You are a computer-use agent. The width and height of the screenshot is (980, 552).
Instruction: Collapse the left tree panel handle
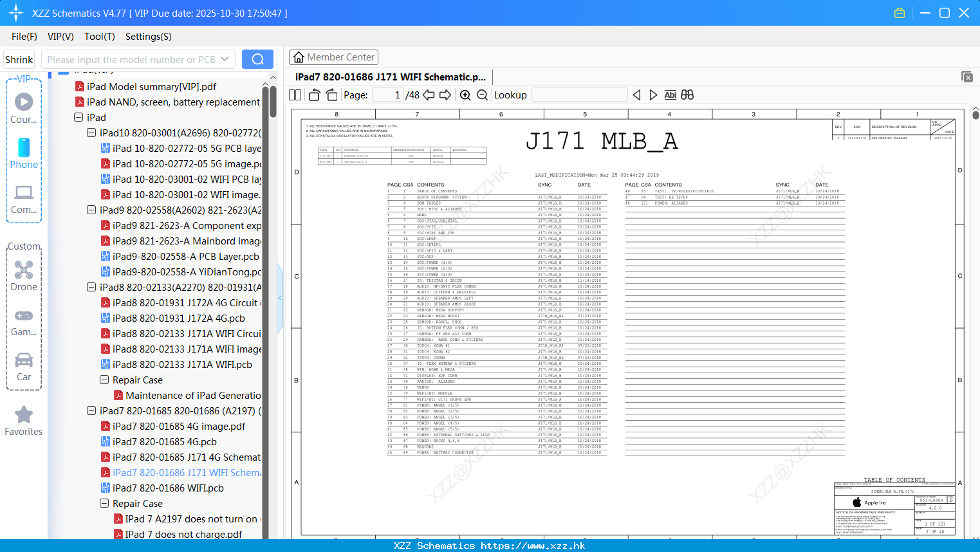(x=280, y=298)
